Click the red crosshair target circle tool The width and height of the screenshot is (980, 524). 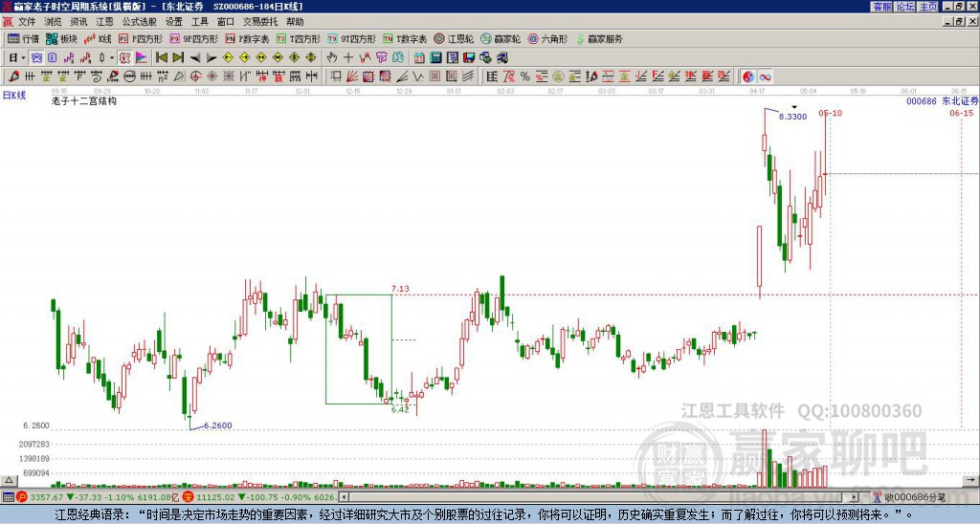[195, 76]
